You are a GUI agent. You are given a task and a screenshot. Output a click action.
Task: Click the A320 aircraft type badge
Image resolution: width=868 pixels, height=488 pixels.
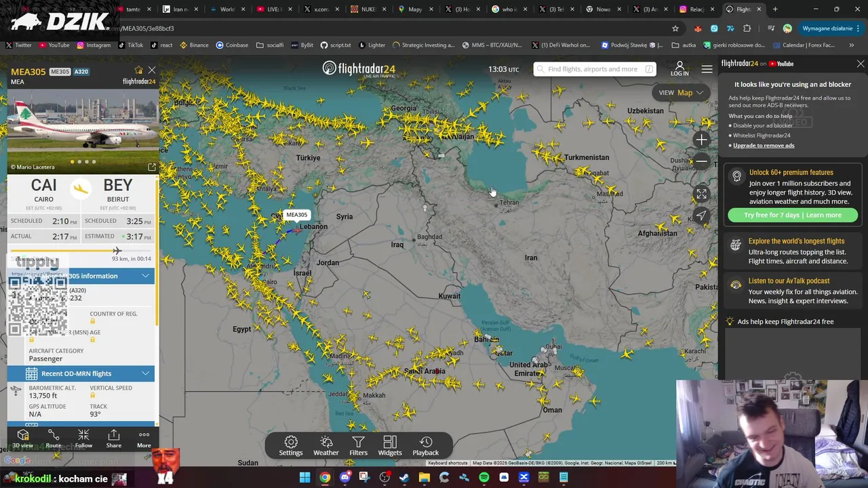[81, 72]
